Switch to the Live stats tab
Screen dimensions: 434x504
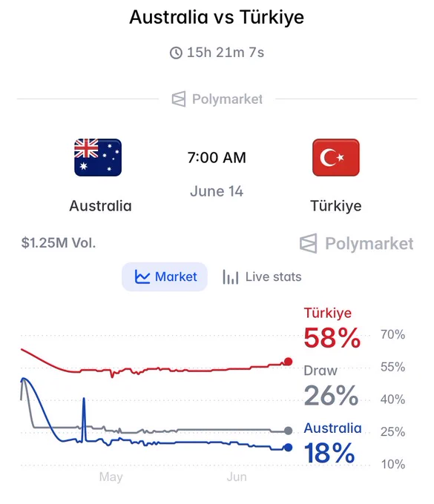(262, 277)
